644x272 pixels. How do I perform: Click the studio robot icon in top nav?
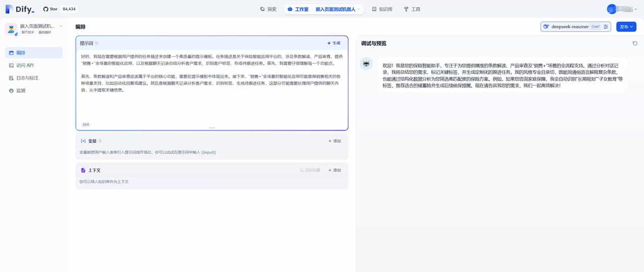[290, 9]
